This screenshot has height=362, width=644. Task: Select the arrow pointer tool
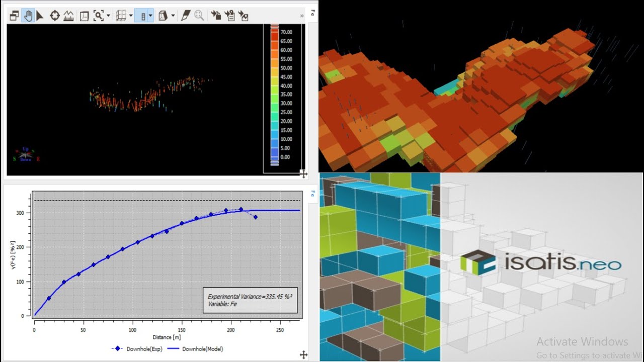[x=41, y=16]
